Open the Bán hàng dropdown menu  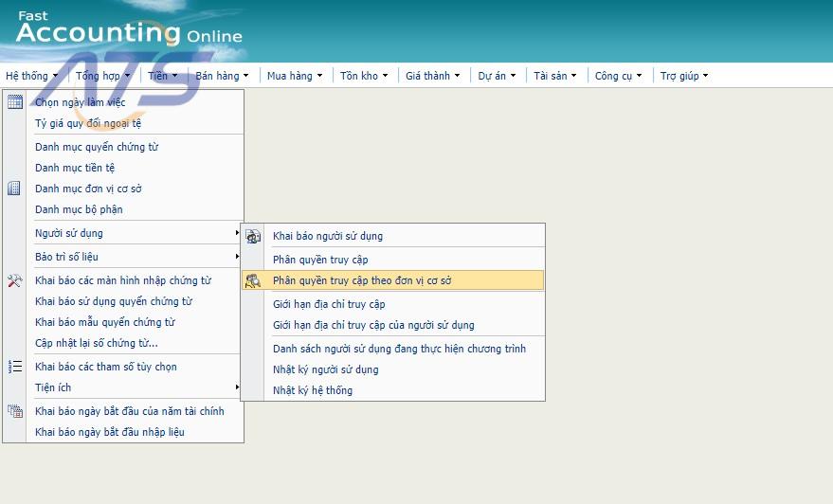click(x=222, y=76)
